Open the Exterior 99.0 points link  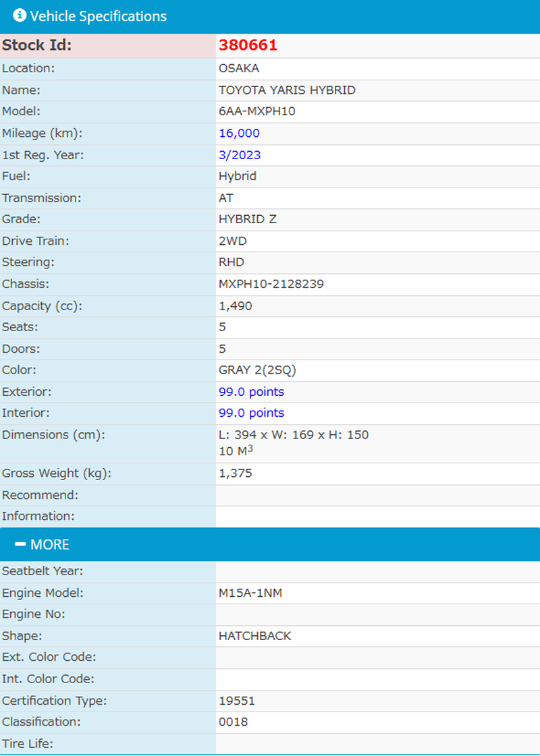point(251,392)
